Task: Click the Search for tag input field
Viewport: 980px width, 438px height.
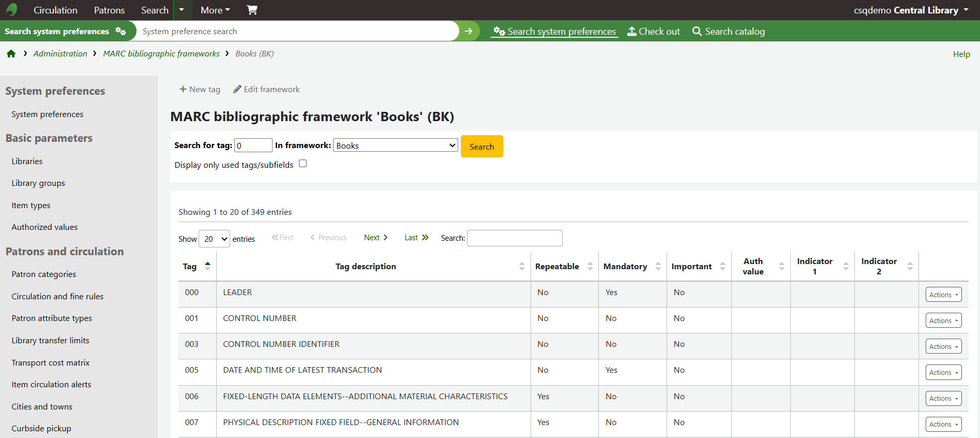Action: 253,145
